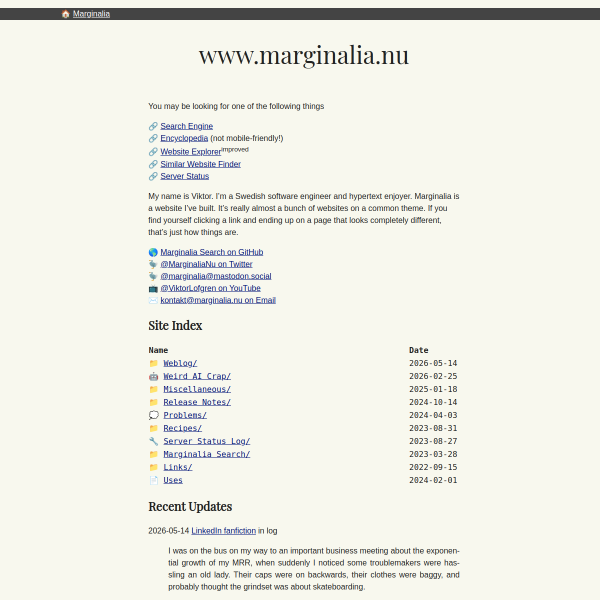Open the Weblog/ directory

pyautogui.click(x=180, y=363)
